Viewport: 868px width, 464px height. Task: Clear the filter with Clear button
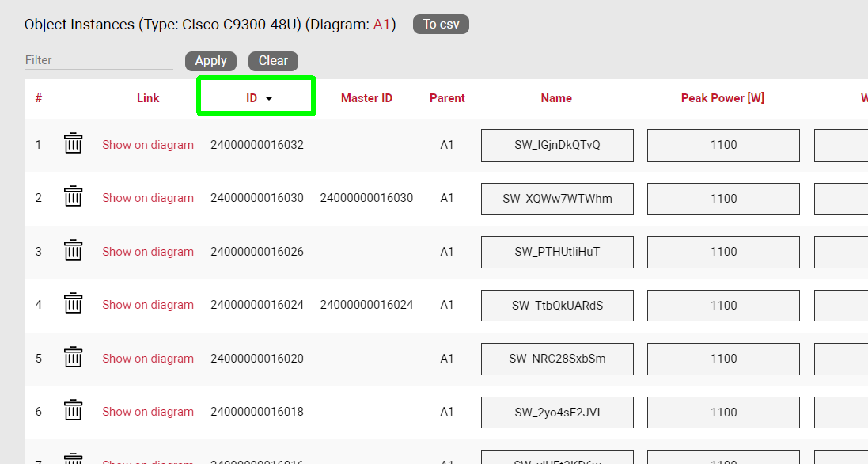pyautogui.click(x=273, y=61)
